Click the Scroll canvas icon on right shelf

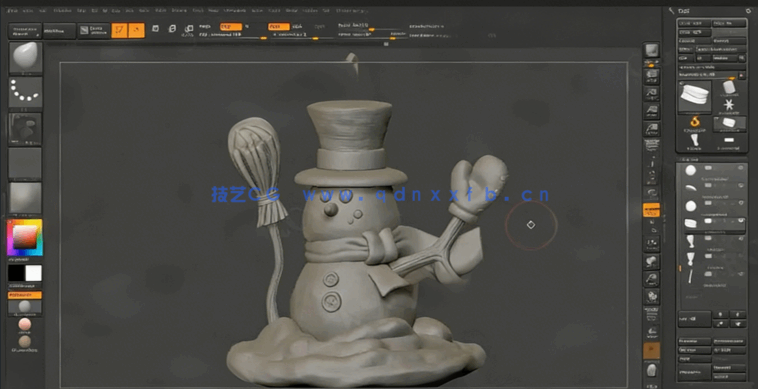coord(652,75)
